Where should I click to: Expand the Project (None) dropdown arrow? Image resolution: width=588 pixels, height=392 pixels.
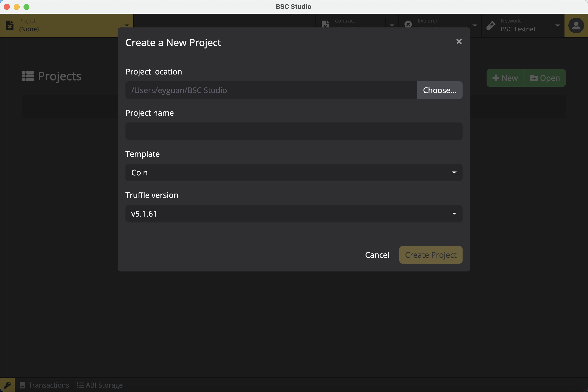tap(127, 25)
